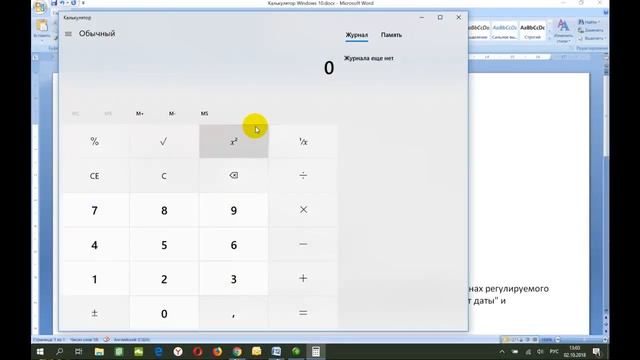Open Word's Найти find dropdown
640x360 pixels.
589,22
